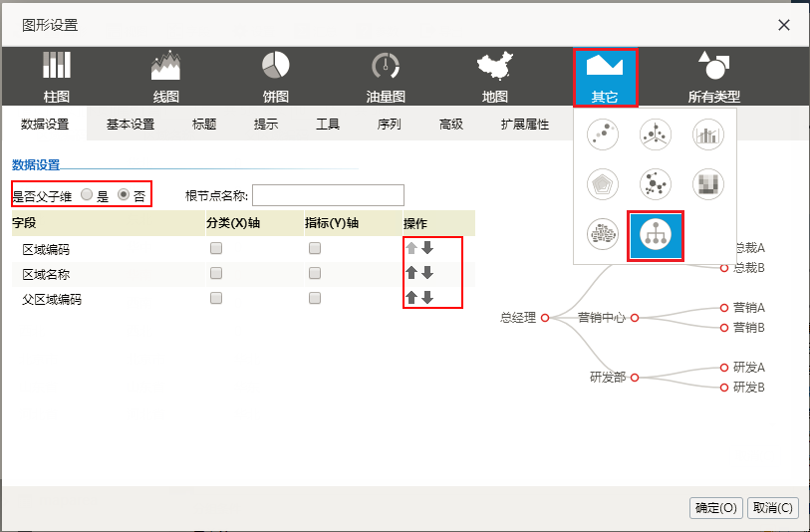810x532 pixels.
Task: Set 是否父子维 to 是
Action: coord(87,194)
